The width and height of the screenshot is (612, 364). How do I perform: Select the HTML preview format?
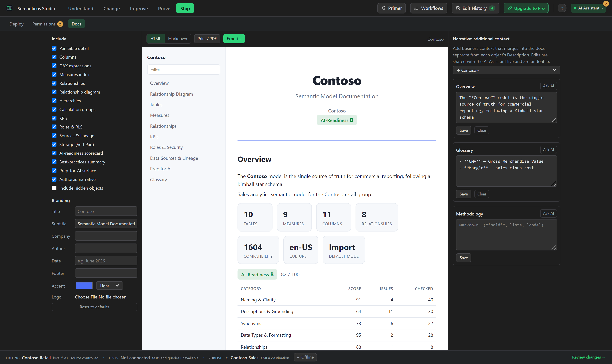pos(156,39)
